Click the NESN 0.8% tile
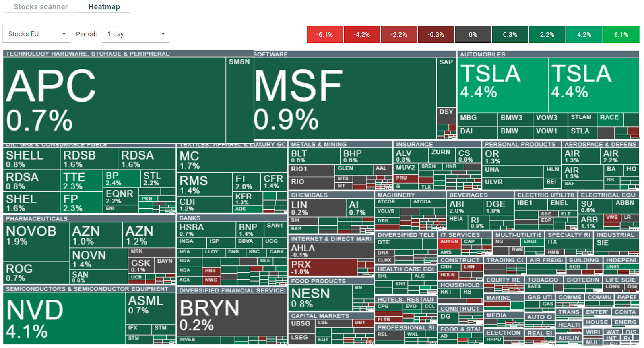 320,298
